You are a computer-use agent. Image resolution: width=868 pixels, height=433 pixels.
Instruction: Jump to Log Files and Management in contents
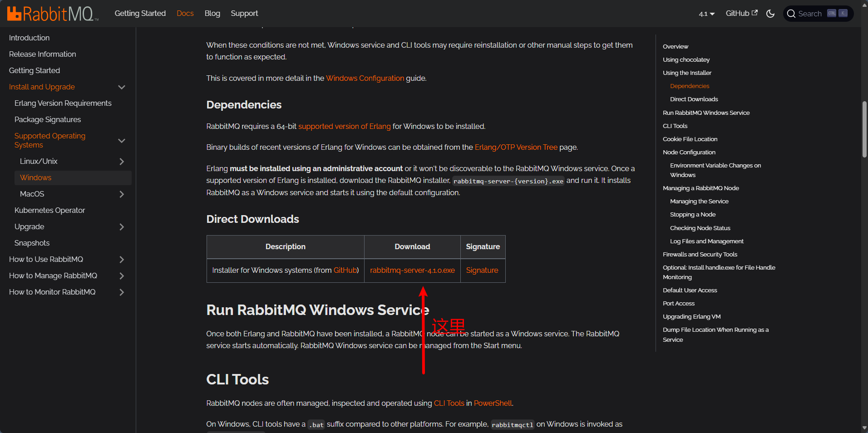tap(706, 241)
